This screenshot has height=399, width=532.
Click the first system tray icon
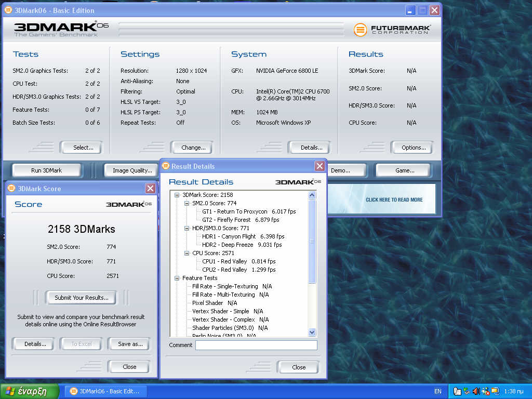(x=457, y=391)
